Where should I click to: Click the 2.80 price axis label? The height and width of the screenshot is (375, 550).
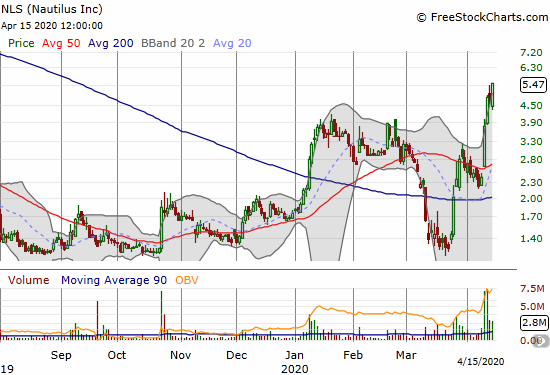[531, 160]
